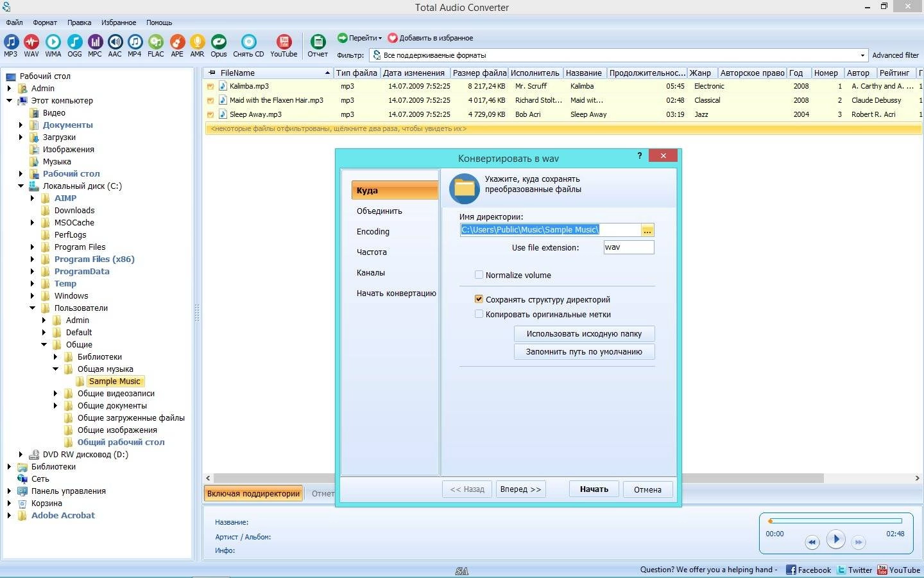Screen dimensions: 924x578
Task: Open the Перейти dropdown
Action: (x=359, y=38)
